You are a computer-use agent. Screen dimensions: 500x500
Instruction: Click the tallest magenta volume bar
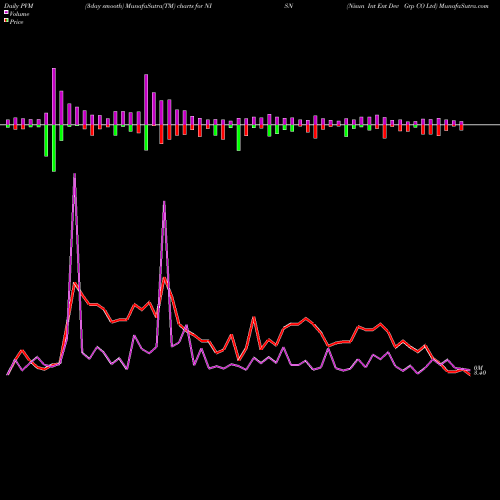click(x=54, y=97)
